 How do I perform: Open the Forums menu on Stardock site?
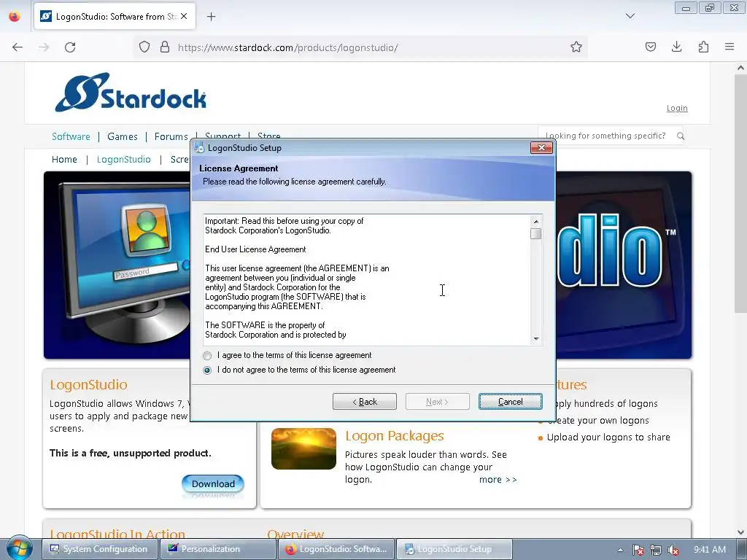pos(171,136)
